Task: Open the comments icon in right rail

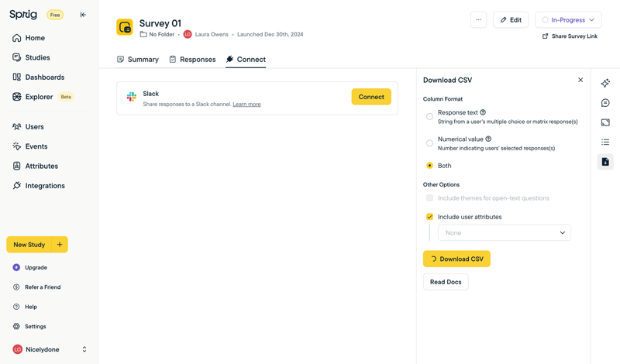Action: pyautogui.click(x=605, y=103)
